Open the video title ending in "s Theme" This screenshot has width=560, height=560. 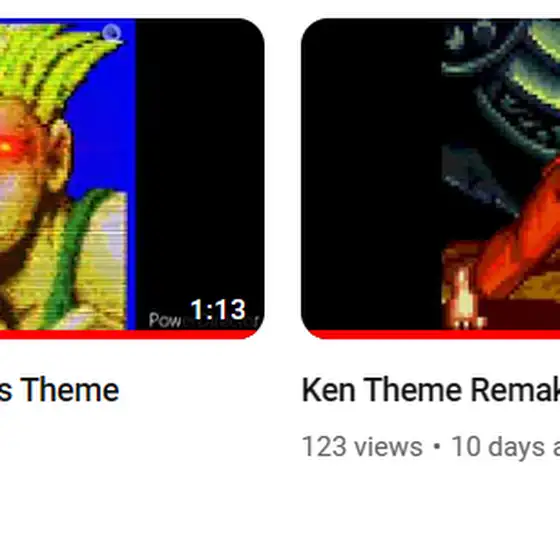pos(59,390)
